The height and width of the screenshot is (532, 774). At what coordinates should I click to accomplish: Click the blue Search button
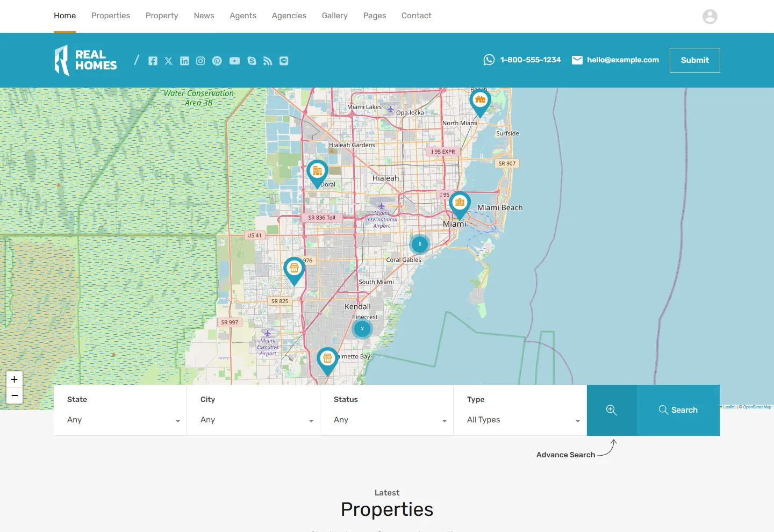pos(678,410)
